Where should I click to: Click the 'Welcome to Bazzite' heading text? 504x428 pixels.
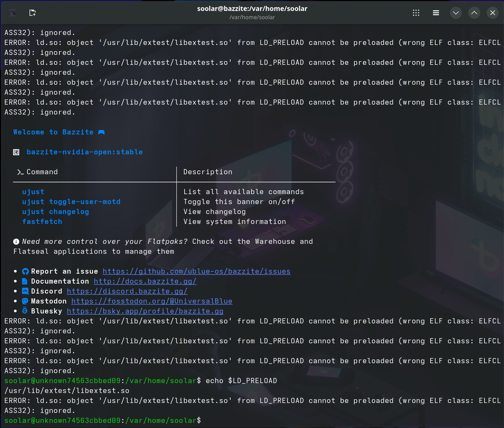point(53,132)
